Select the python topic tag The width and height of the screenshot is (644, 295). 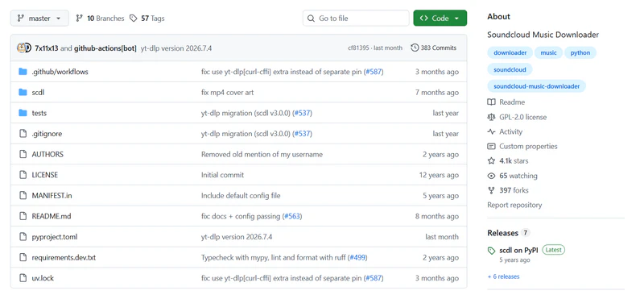pyautogui.click(x=580, y=52)
